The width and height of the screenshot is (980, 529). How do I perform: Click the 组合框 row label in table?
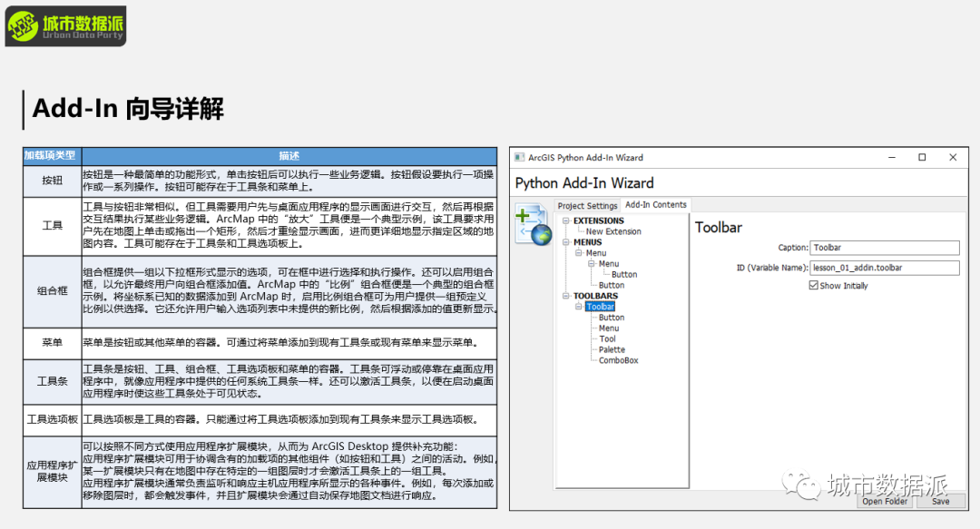tap(53, 290)
